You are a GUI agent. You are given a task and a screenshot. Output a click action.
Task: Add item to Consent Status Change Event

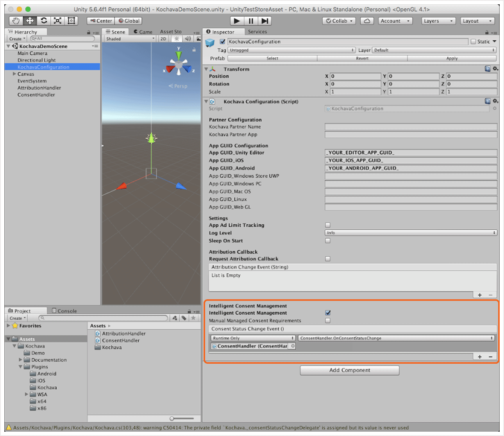pyautogui.click(x=480, y=357)
